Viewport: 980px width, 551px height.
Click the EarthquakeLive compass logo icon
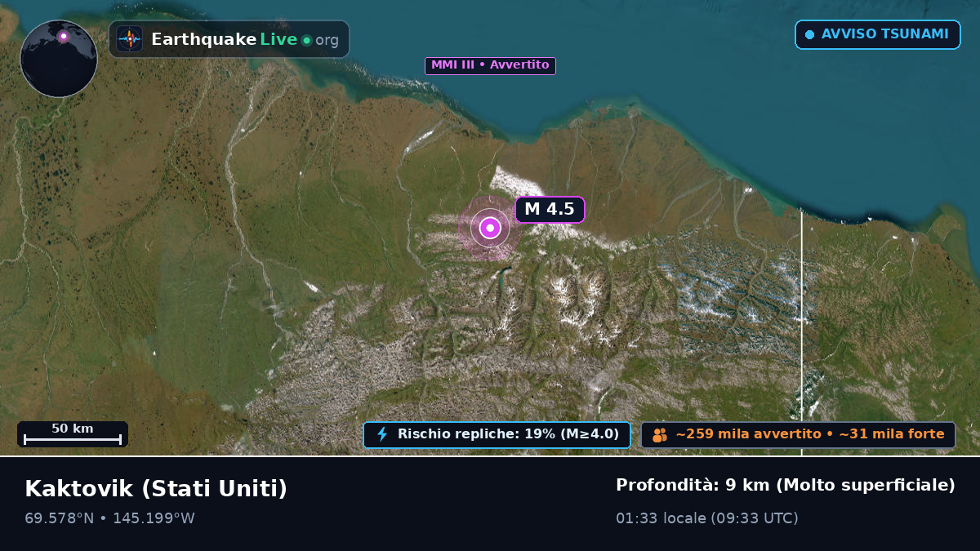[129, 39]
